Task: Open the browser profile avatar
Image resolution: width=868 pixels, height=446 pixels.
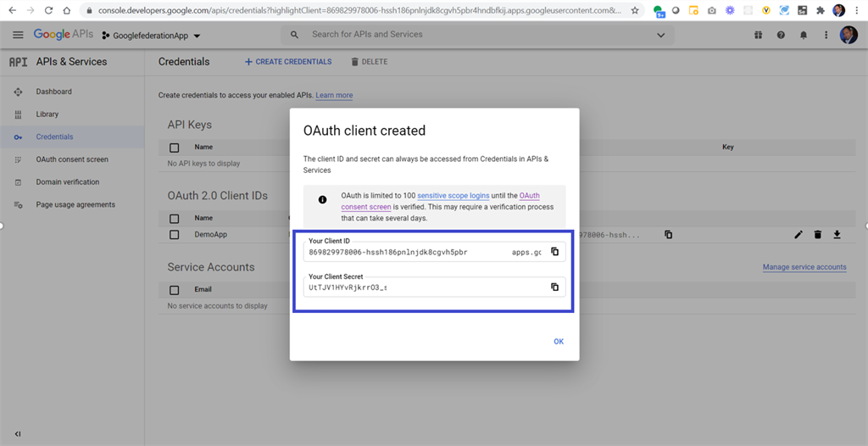Action: (x=838, y=10)
